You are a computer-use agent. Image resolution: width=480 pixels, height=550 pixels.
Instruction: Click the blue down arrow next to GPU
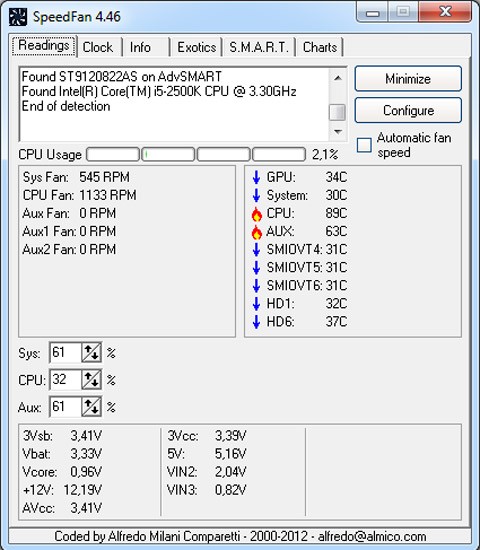256,177
